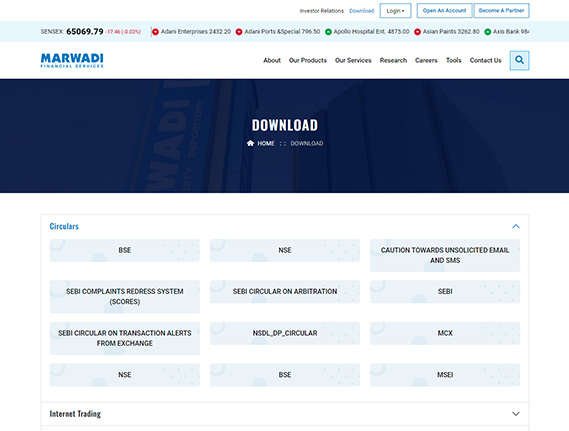This screenshot has height=431, width=569.
Task: Click the Internet Trading section heading
Action: pos(75,414)
